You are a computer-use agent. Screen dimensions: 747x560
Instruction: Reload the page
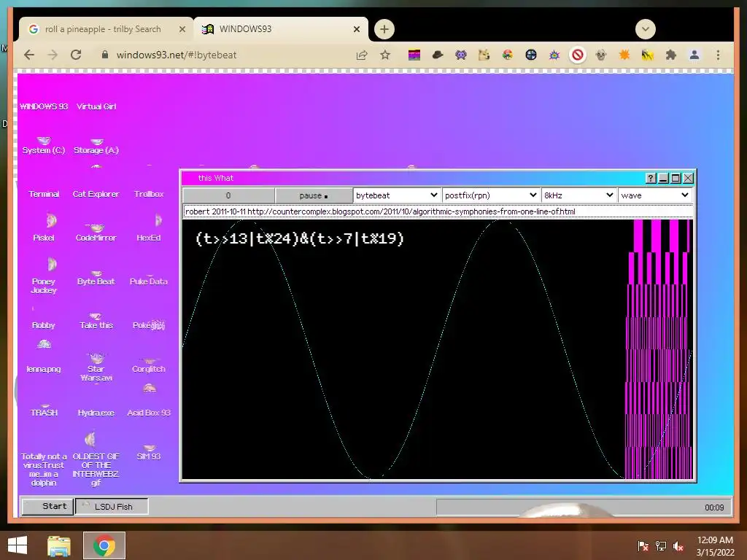tap(76, 55)
